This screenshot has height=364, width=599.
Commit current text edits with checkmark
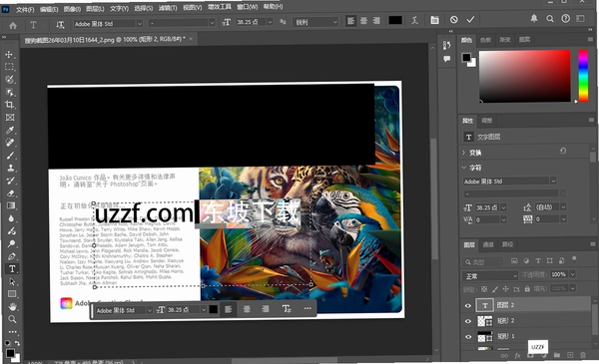(x=470, y=19)
